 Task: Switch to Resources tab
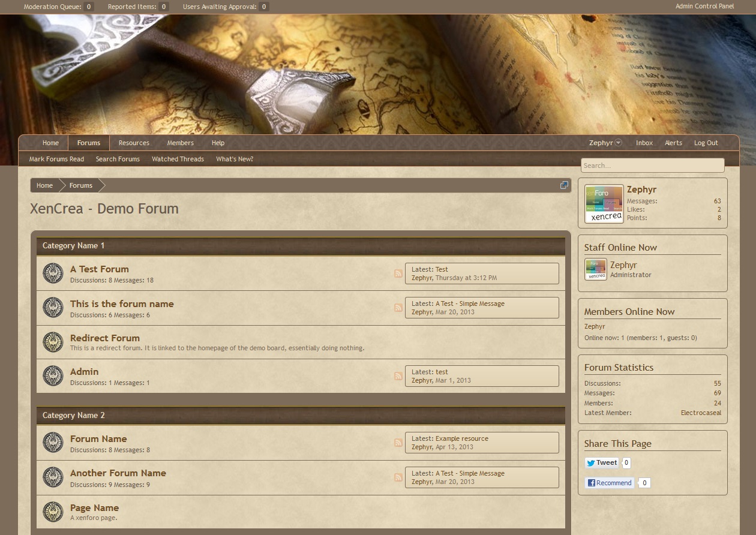pos(134,143)
